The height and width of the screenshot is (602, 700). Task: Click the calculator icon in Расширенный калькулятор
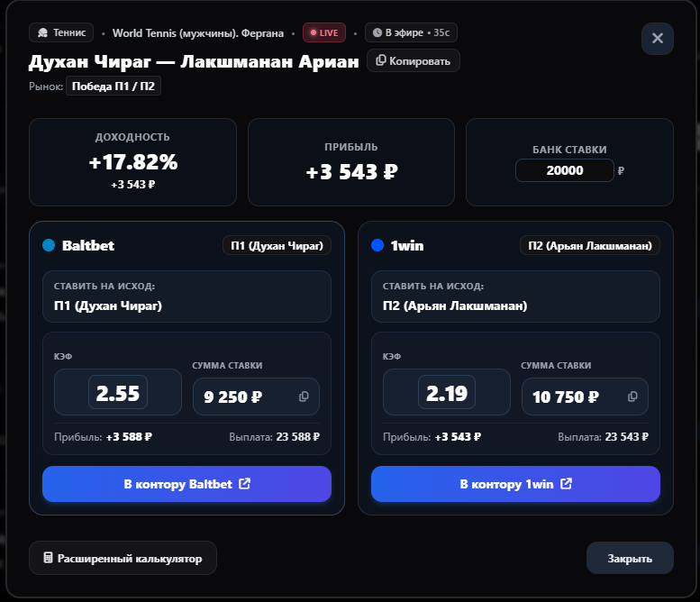48,557
